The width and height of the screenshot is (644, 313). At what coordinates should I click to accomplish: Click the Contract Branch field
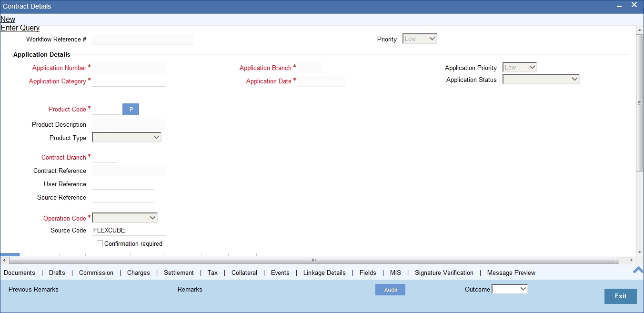[x=104, y=157]
